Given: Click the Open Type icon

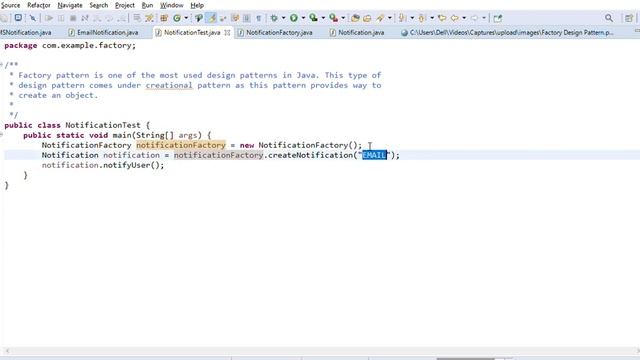Looking at the screenshot, I should tap(355, 18).
